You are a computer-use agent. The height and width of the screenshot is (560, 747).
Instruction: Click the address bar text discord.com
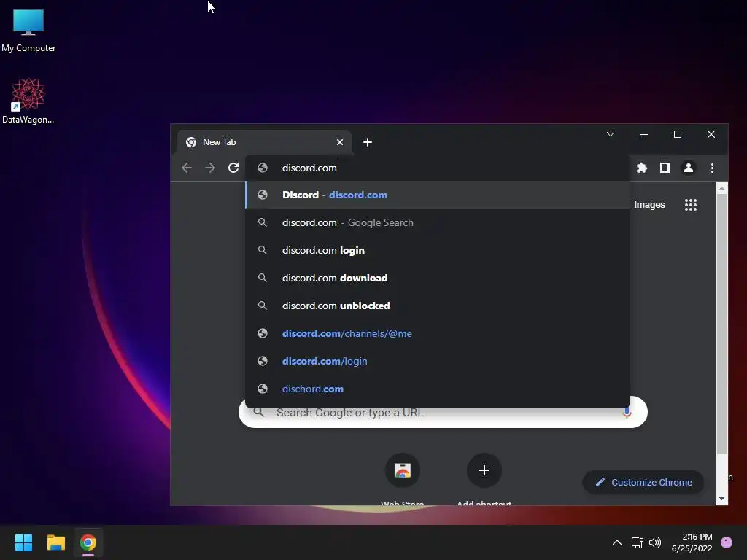309,168
